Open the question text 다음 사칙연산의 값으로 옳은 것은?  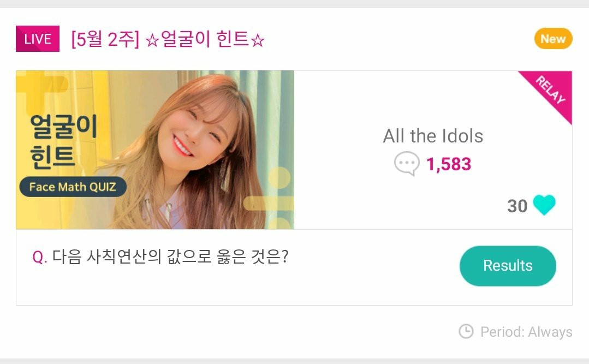(x=170, y=257)
